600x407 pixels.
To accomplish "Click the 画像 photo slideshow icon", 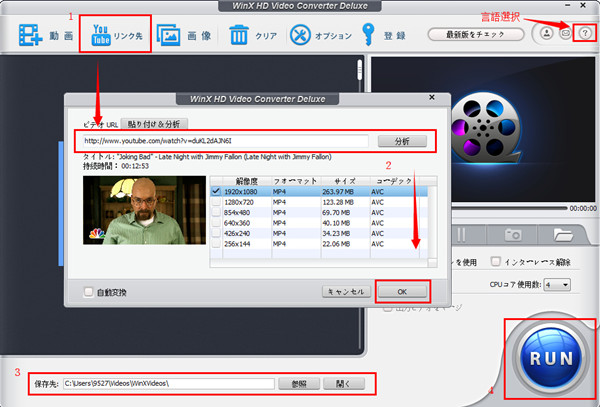I will (168, 35).
